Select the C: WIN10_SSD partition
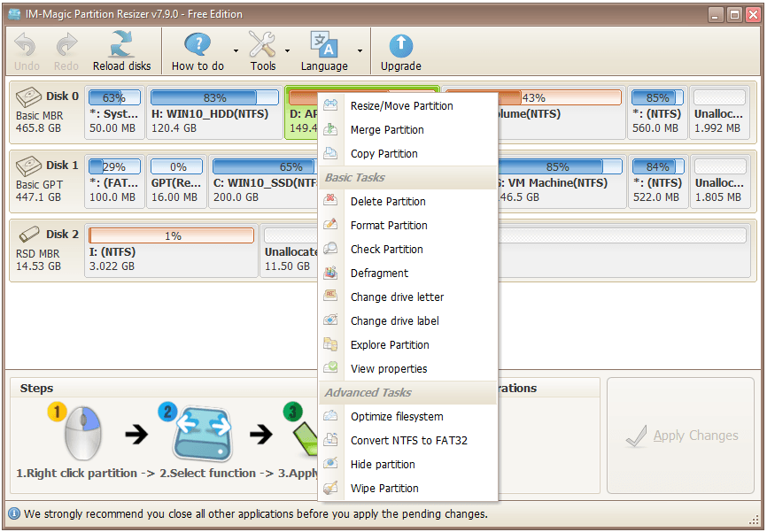 [x=264, y=181]
